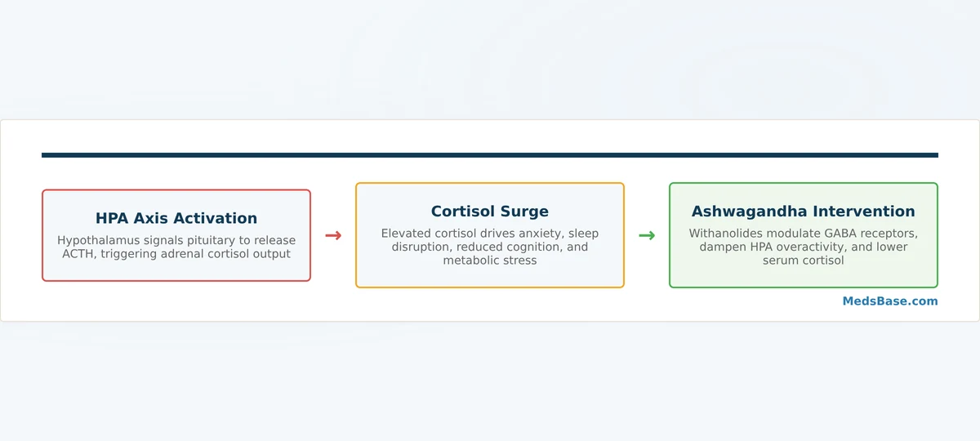This screenshot has width=980, height=441.
Task: Click the reduced cognition text
Action: tap(506, 247)
